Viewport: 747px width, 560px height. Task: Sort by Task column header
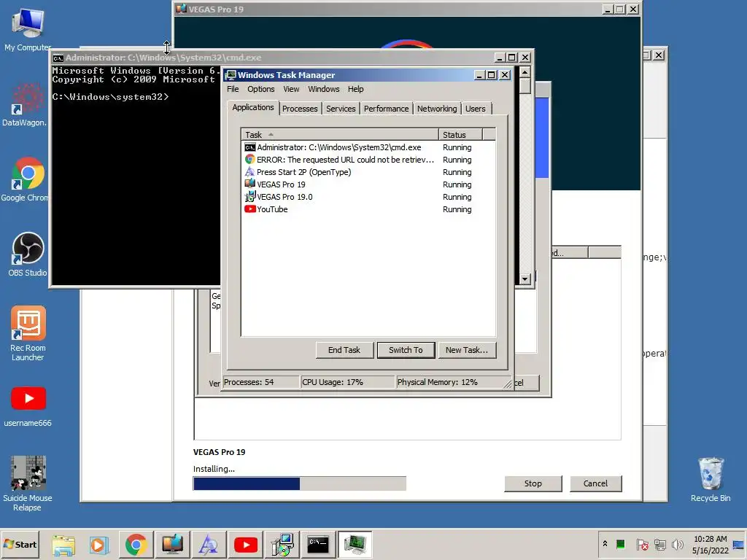[340, 135]
